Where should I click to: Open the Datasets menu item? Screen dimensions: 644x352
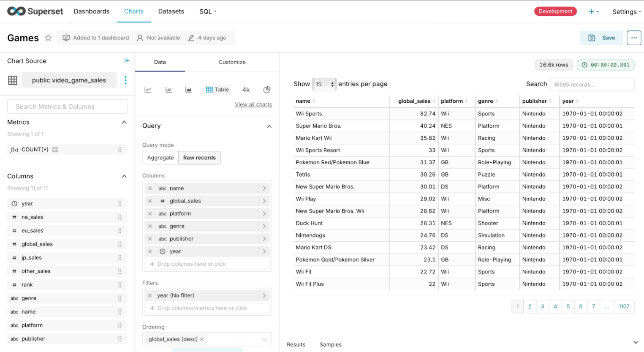click(x=171, y=11)
